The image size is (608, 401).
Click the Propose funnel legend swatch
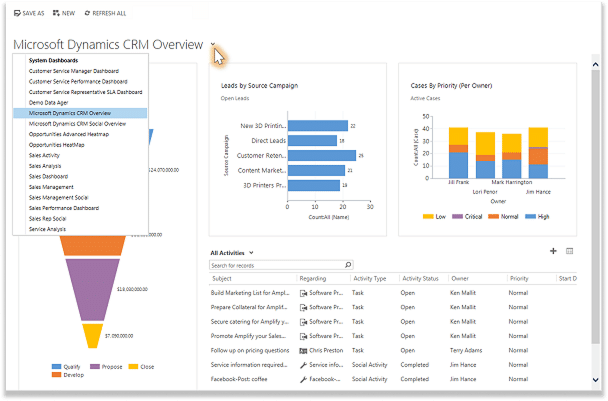95,366
